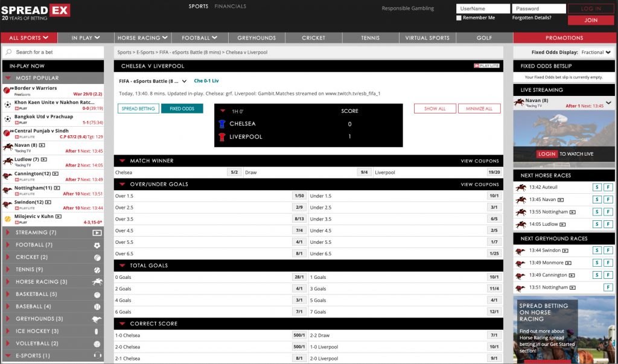
Task: Click the streaming play icon in sidebar
Action: click(97, 232)
